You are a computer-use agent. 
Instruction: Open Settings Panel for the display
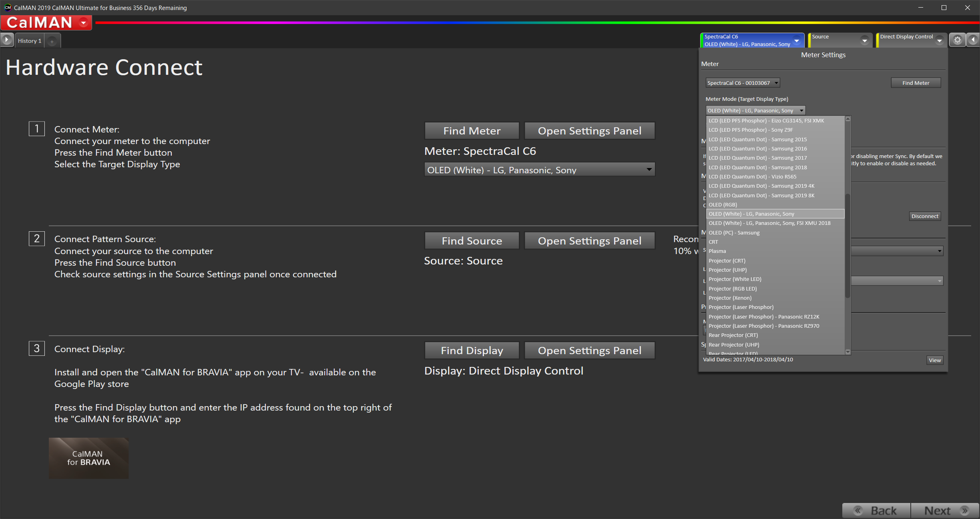click(x=590, y=351)
